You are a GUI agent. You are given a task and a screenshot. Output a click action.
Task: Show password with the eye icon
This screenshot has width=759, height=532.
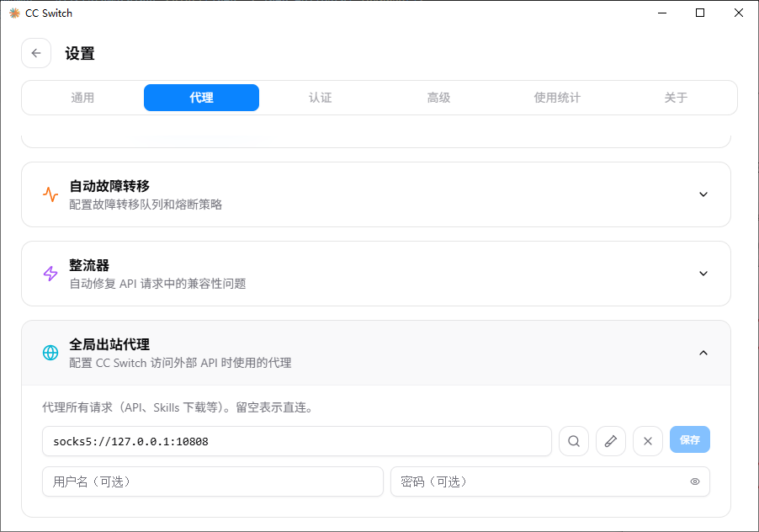[695, 482]
